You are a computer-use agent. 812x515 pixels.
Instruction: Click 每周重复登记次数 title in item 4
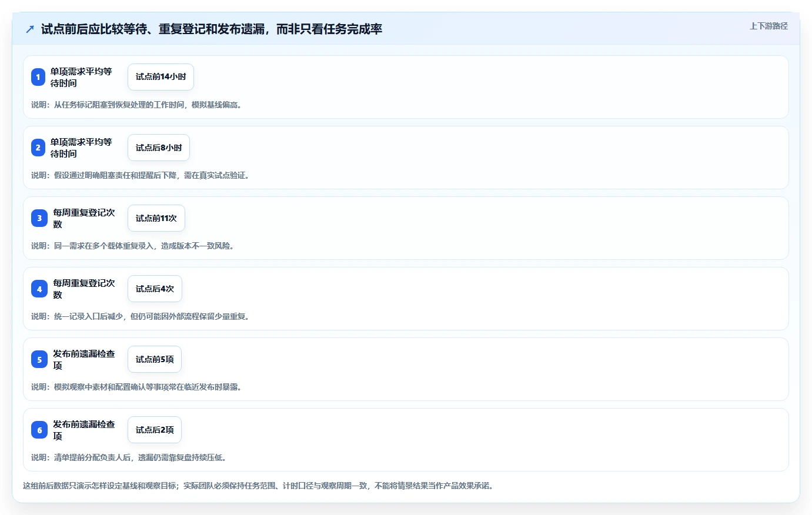[x=84, y=289]
